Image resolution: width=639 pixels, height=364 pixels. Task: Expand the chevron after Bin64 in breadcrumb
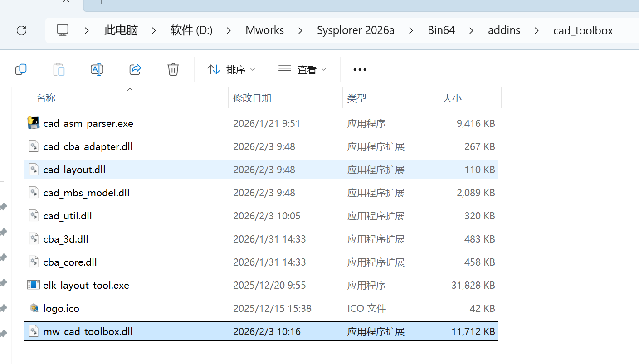(471, 30)
